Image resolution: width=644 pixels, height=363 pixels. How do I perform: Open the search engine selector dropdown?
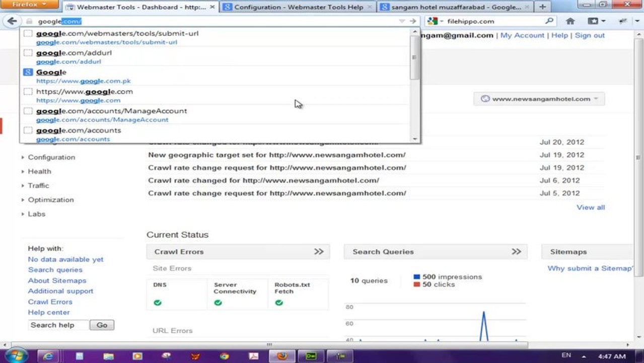click(x=435, y=21)
